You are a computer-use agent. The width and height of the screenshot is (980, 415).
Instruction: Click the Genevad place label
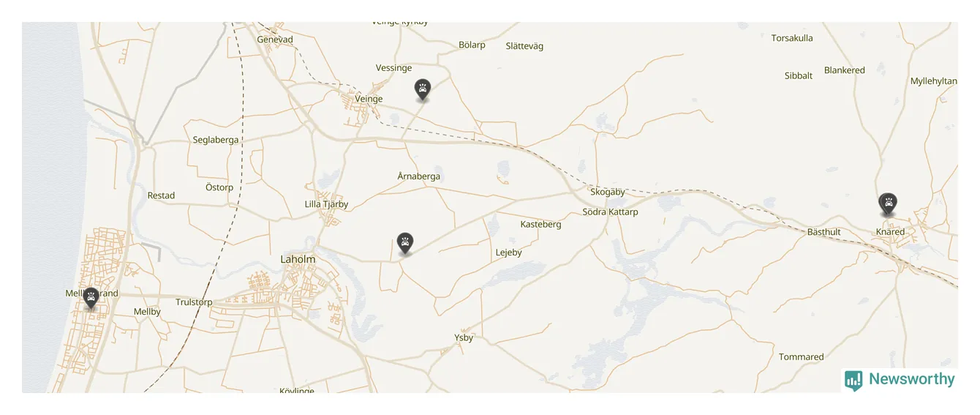tap(275, 40)
